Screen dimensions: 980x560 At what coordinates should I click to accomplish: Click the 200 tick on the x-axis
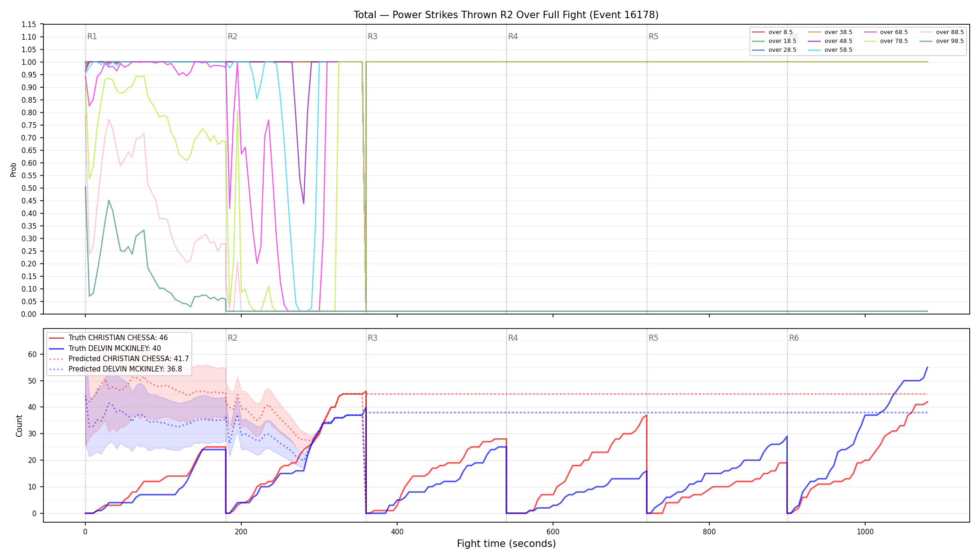coord(241,532)
